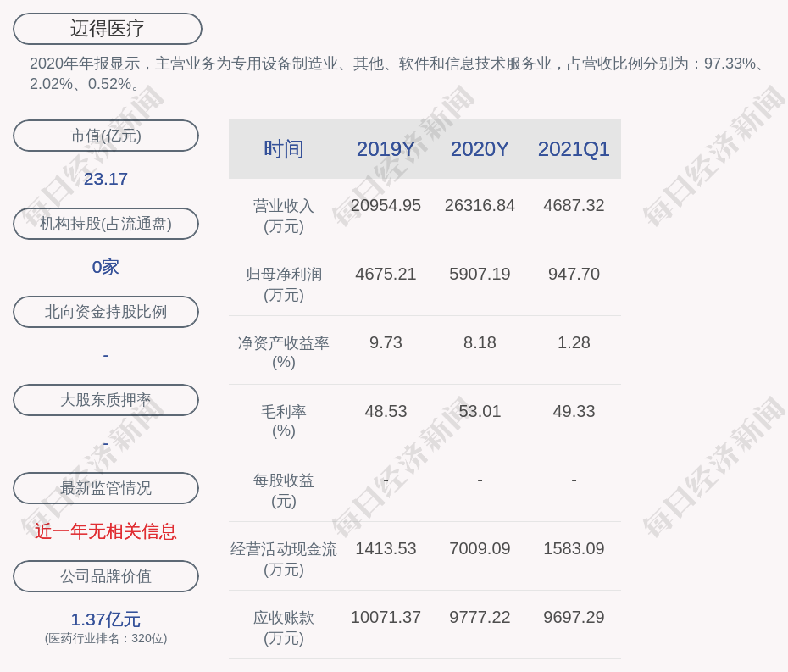Select the 市值(亿元) label pill

(106, 136)
